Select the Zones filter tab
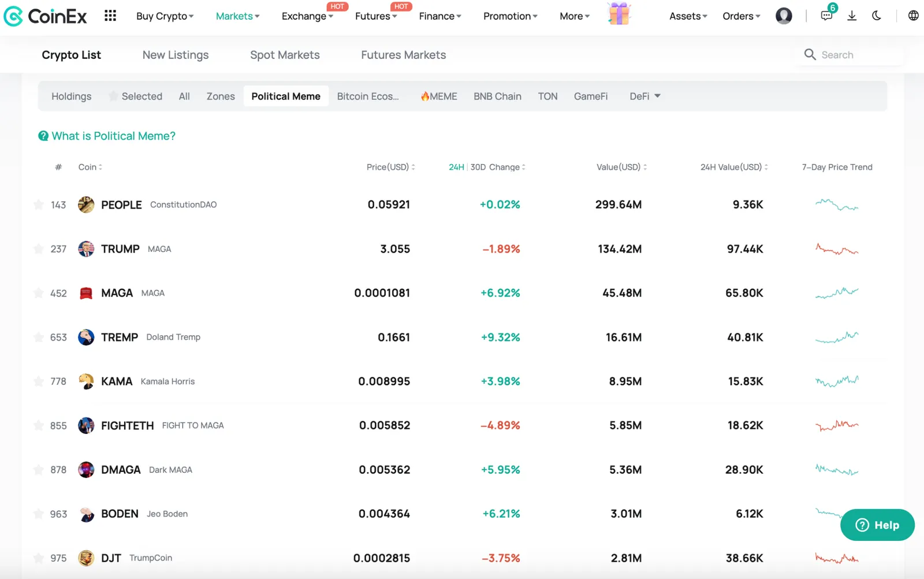The width and height of the screenshot is (924, 579). (221, 96)
